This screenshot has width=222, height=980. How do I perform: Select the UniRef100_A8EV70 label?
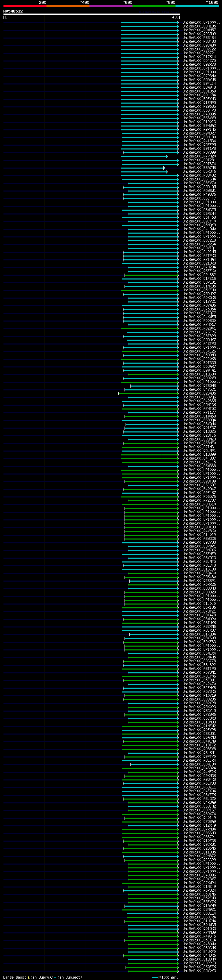click(199, 183)
